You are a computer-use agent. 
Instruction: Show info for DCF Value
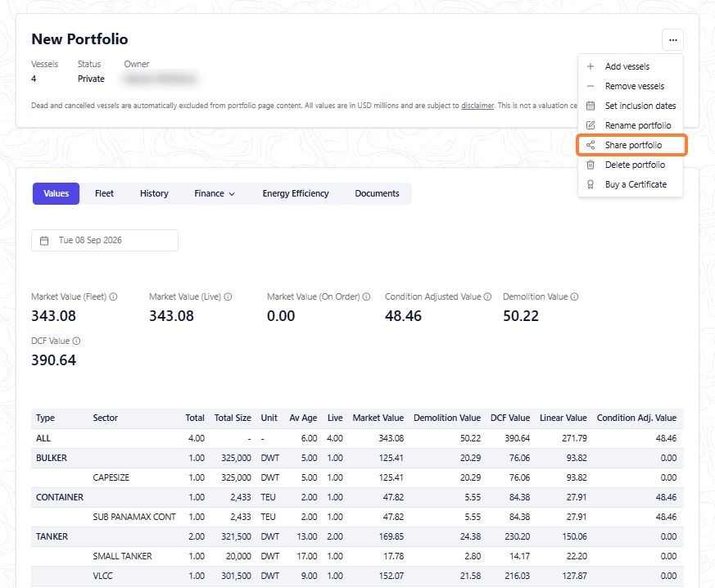(77, 341)
